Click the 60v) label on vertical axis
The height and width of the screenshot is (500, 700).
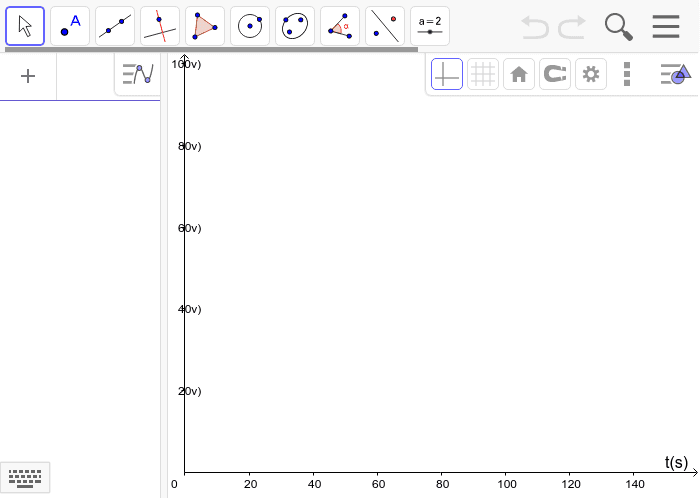tap(190, 228)
